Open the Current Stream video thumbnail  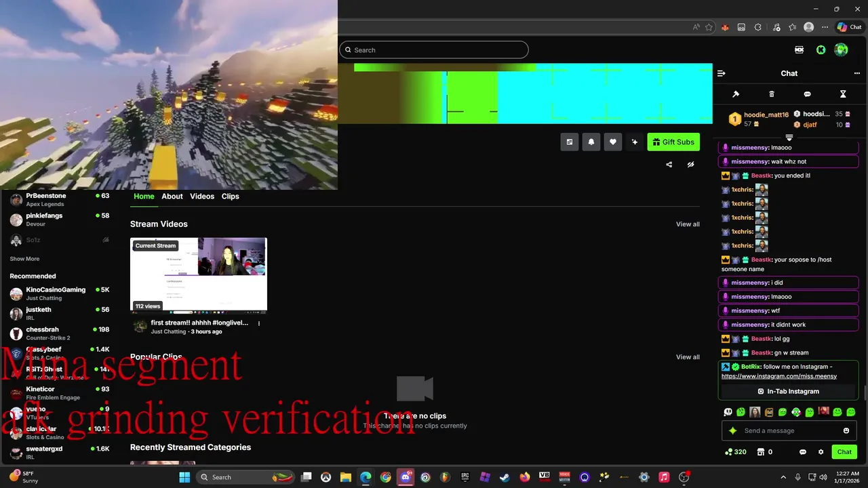(x=199, y=274)
